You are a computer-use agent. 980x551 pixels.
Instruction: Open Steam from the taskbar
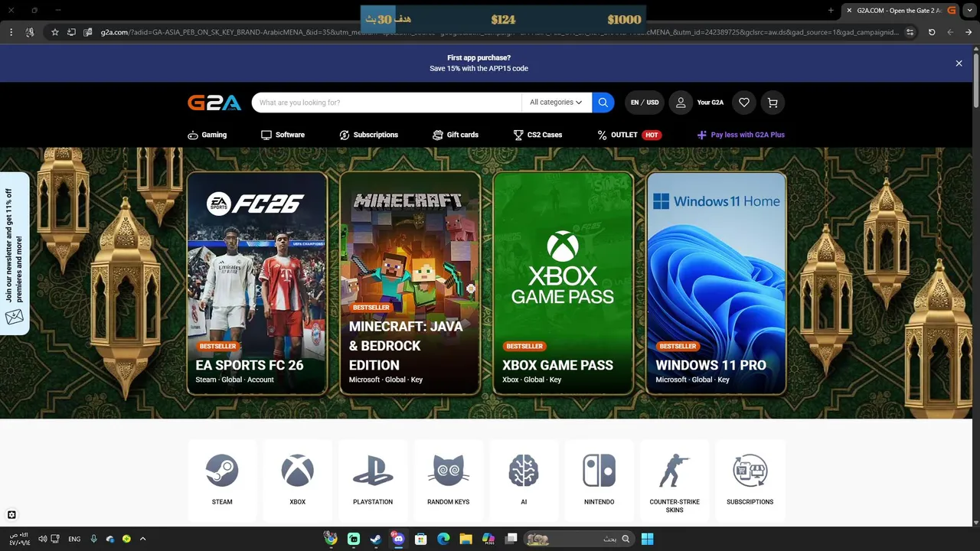pyautogui.click(x=375, y=539)
